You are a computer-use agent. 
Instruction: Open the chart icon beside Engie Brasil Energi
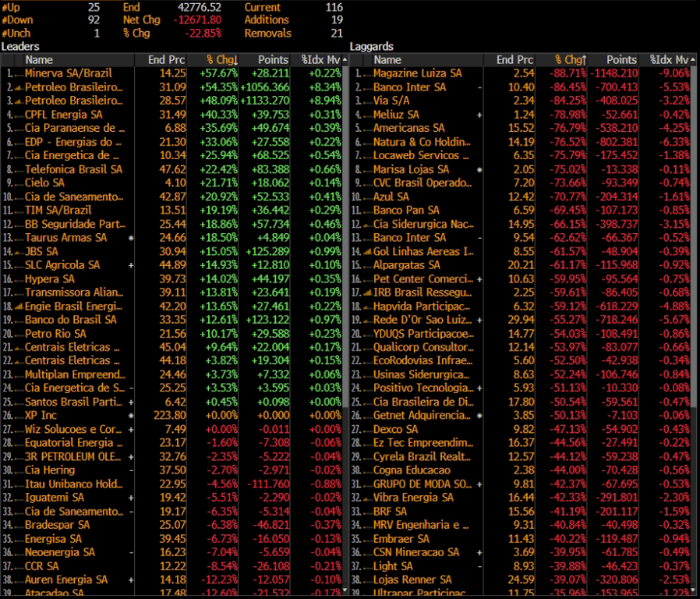click(x=18, y=307)
